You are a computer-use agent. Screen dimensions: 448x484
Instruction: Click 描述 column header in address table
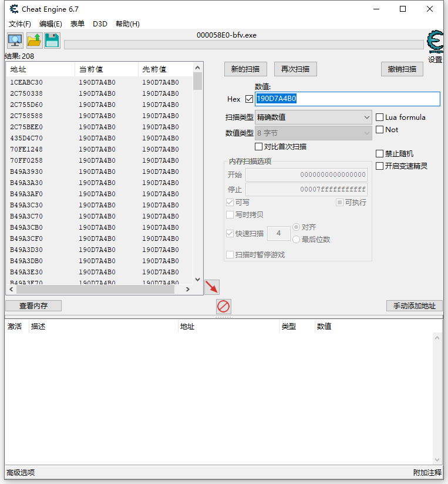[103, 326]
